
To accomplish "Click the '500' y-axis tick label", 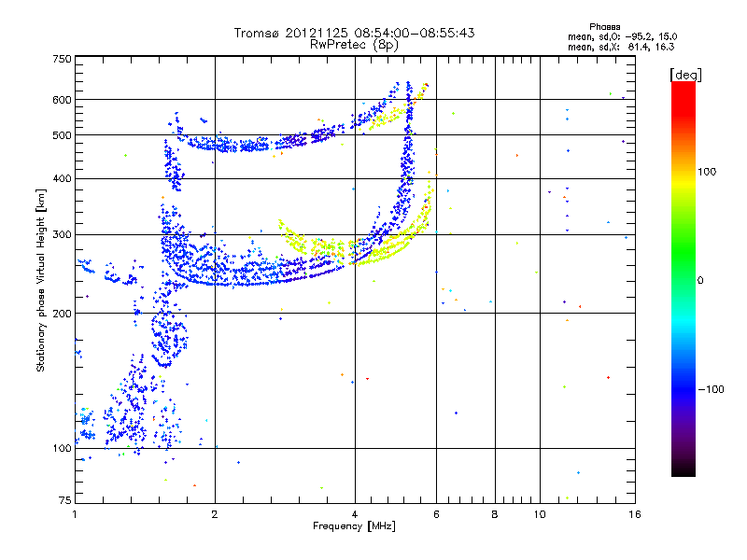I will pos(63,135).
